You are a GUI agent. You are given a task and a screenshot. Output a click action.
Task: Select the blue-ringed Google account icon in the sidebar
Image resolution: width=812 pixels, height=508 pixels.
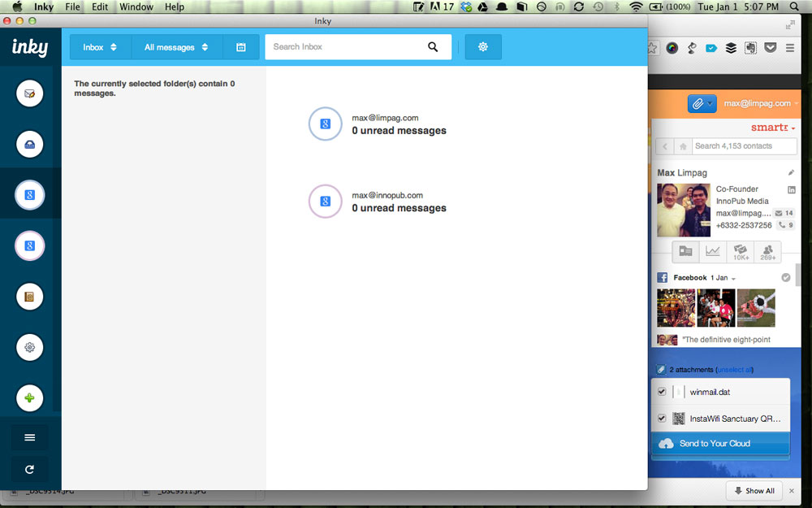click(29, 195)
